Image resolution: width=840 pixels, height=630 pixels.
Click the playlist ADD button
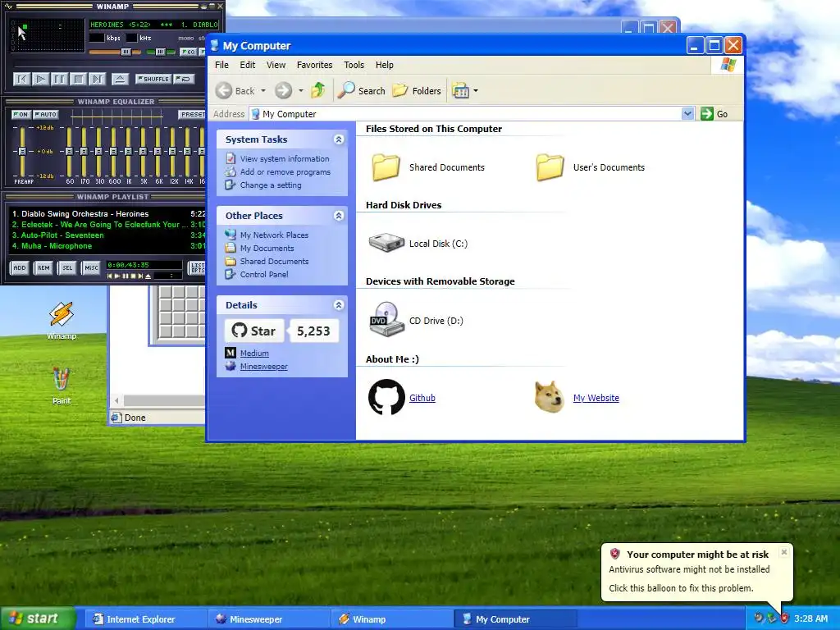coord(20,268)
